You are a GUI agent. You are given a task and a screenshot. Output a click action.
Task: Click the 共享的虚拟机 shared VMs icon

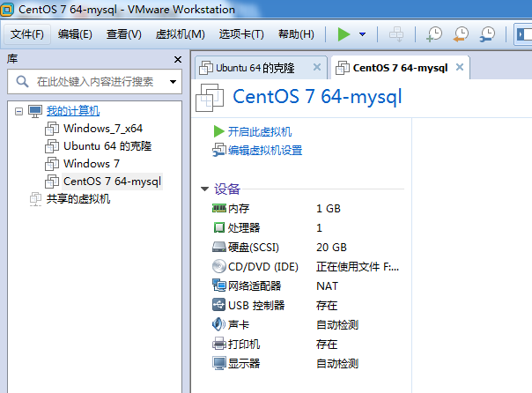(x=35, y=199)
